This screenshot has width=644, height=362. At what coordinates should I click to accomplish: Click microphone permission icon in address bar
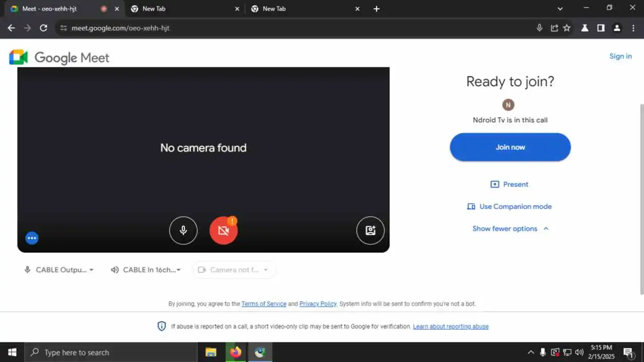[539, 28]
